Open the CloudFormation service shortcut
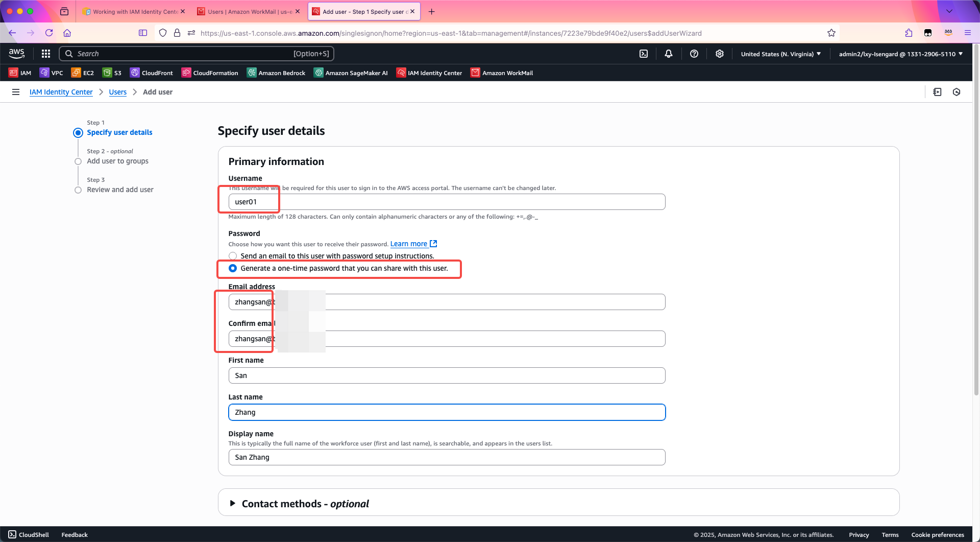980x542 pixels. click(x=210, y=73)
